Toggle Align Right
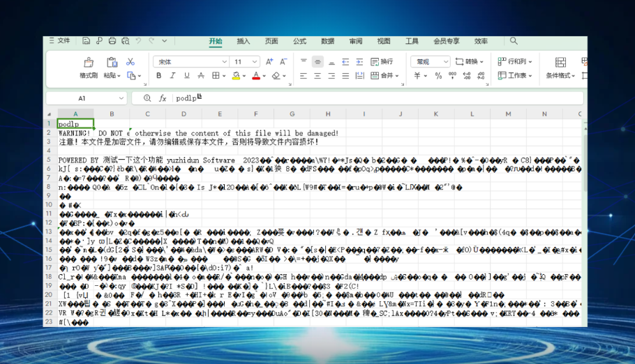The height and width of the screenshot is (364, 635). pyautogui.click(x=331, y=76)
